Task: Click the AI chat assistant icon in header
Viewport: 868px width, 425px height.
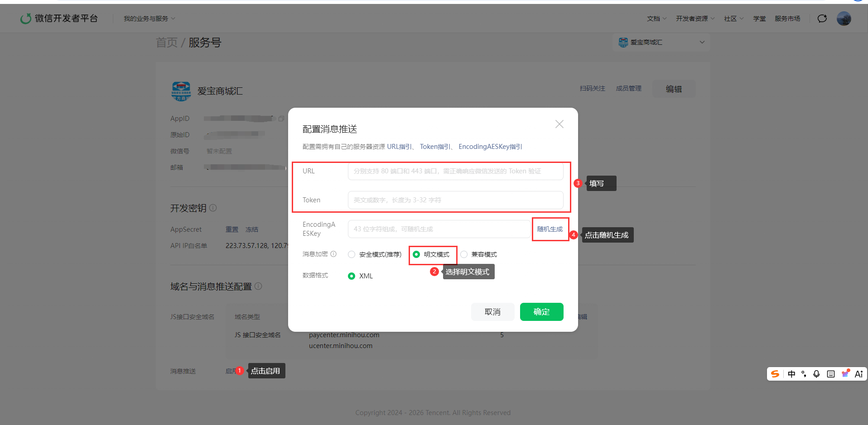Action: (x=822, y=19)
